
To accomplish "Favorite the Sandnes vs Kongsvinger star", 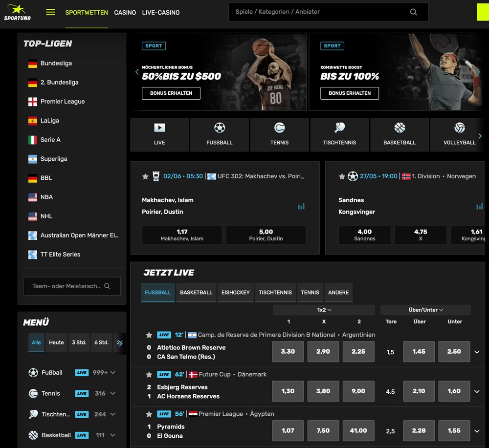I will (x=342, y=177).
